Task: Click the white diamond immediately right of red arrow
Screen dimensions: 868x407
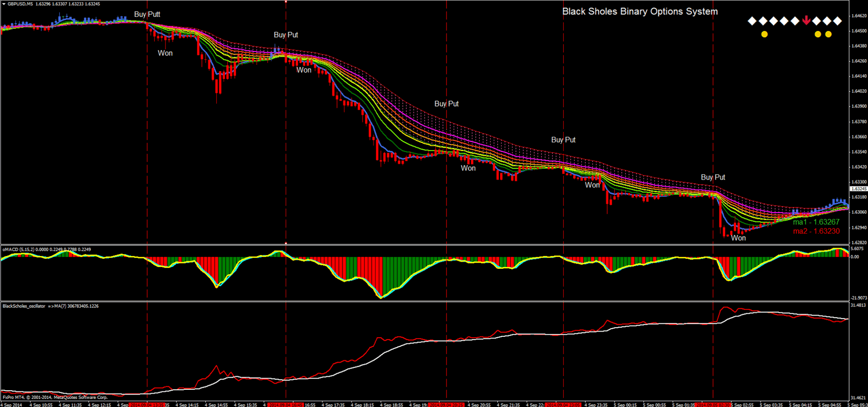Action: click(x=817, y=21)
